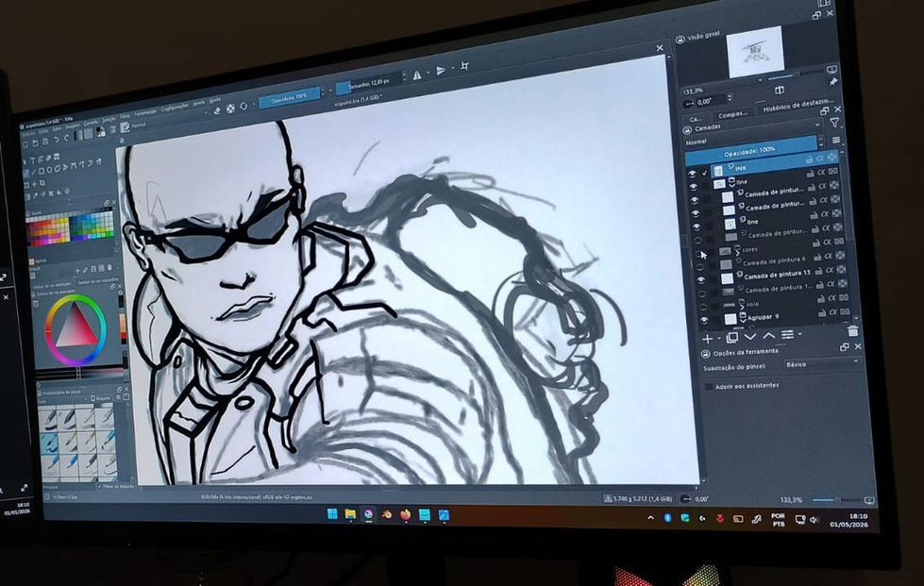This screenshot has width=924, height=586.
Task: Open the Normal blending mode dropdown
Action: click(753, 142)
